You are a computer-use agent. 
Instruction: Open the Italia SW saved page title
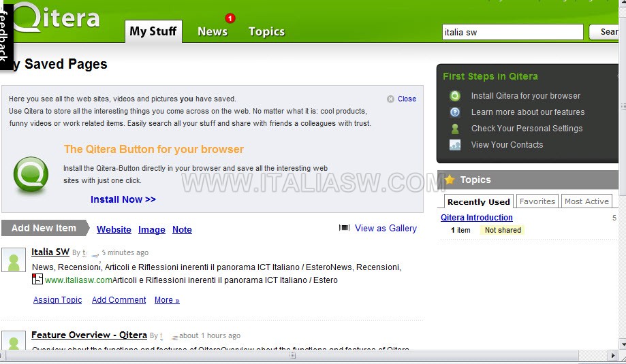coord(50,252)
